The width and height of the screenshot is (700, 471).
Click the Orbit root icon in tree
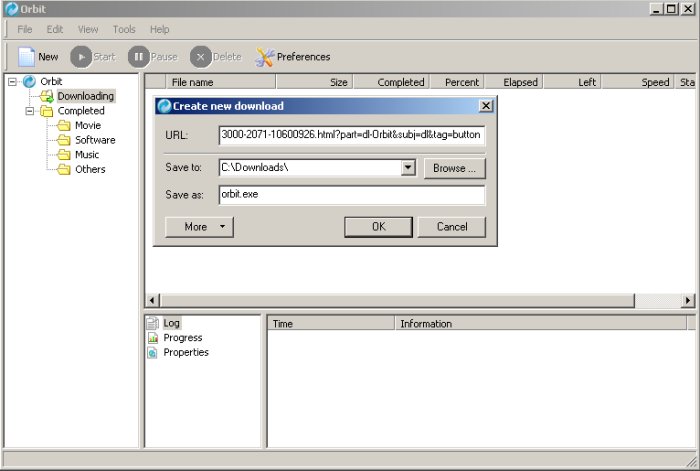[29, 81]
